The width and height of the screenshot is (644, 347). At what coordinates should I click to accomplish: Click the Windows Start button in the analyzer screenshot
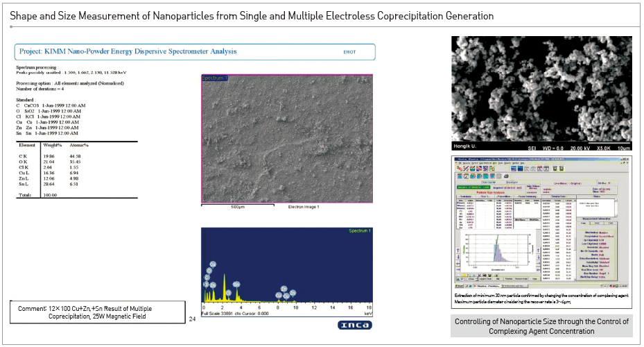click(459, 286)
